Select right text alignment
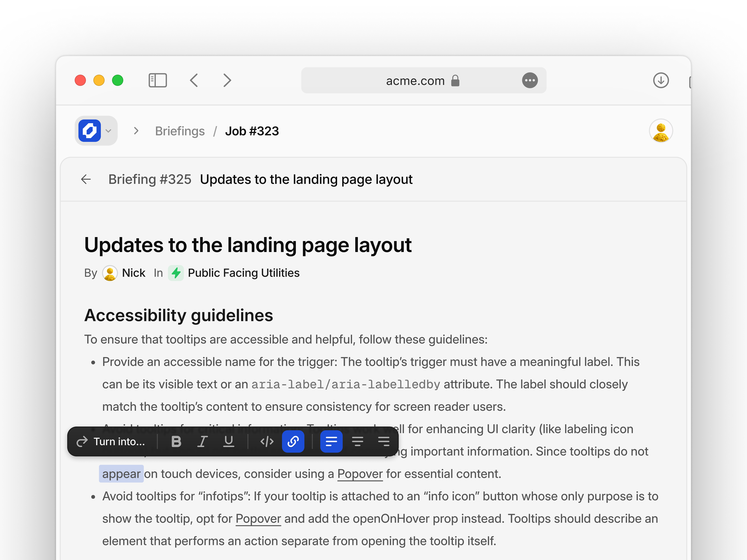 pyautogui.click(x=384, y=441)
